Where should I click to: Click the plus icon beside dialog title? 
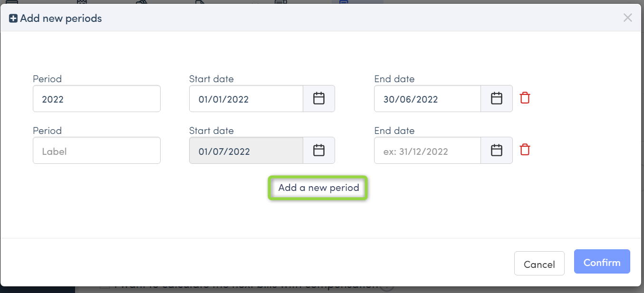tap(13, 19)
